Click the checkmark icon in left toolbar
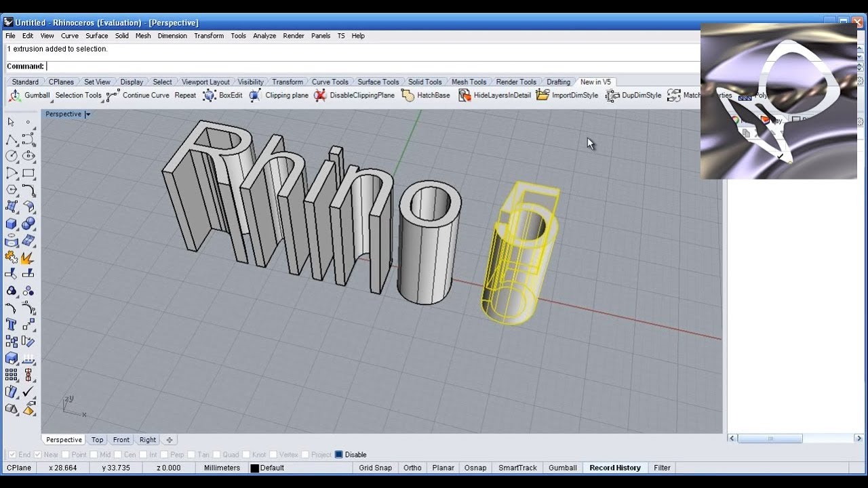Viewport: 868px width, 488px height. (28, 392)
